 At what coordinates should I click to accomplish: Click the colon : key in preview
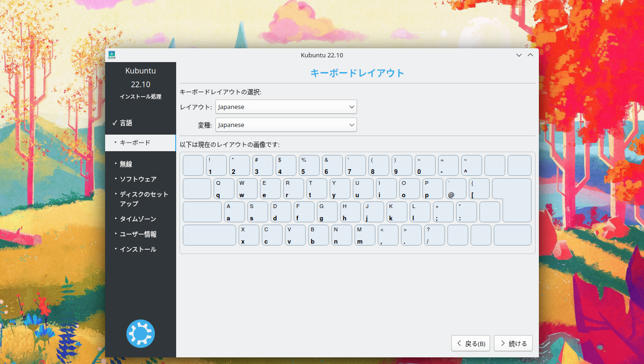pos(466,212)
